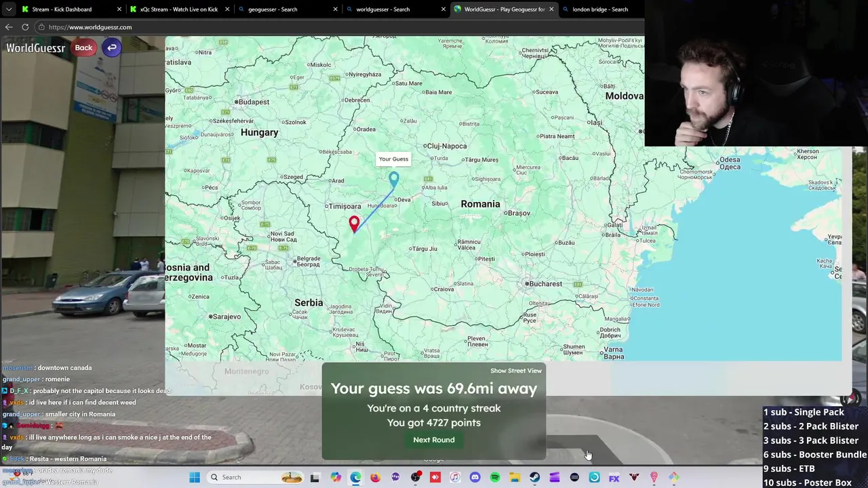
Task: Click the browser refresh icon
Action: (x=25, y=27)
